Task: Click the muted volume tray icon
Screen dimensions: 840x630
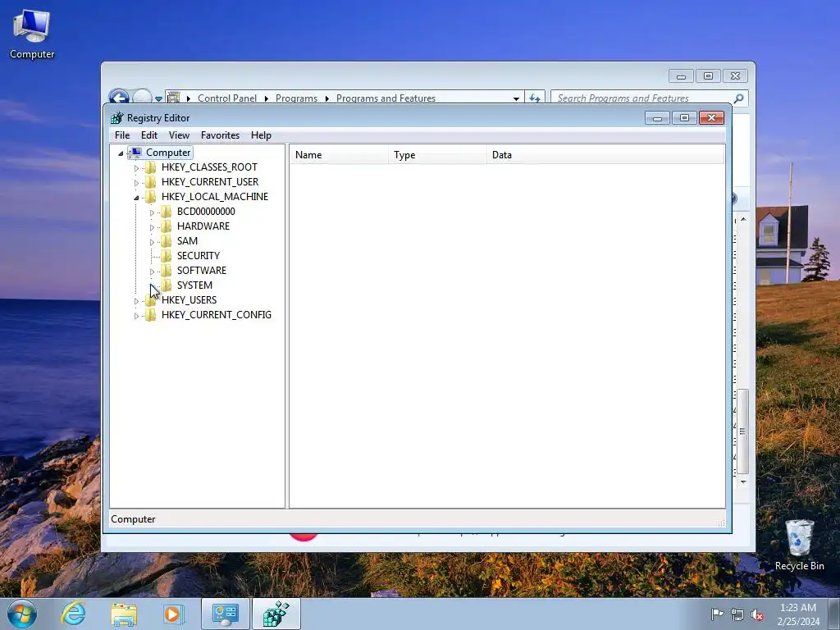Action: click(x=757, y=614)
